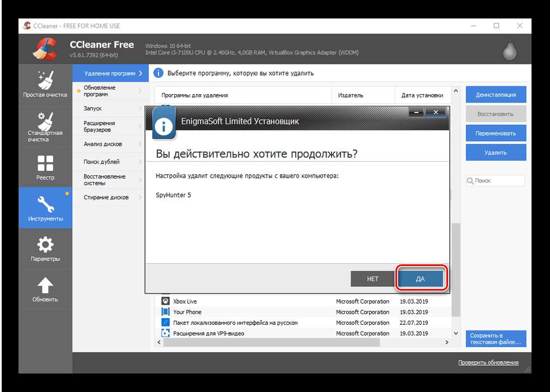
Task: Click the Удалить button
Action: 496,152
